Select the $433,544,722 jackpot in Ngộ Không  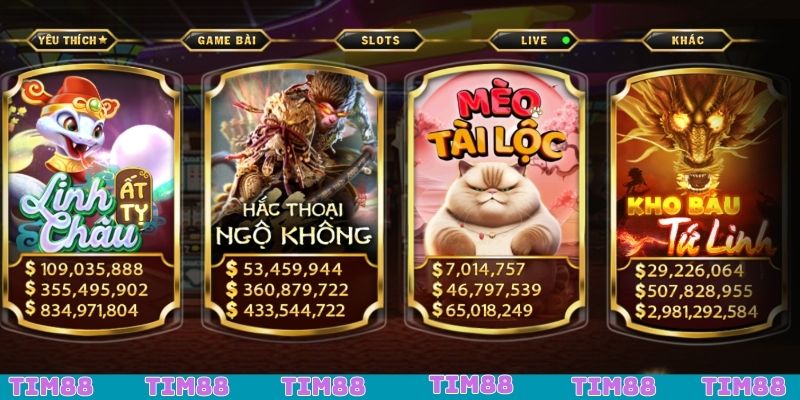[x=286, y=310]
